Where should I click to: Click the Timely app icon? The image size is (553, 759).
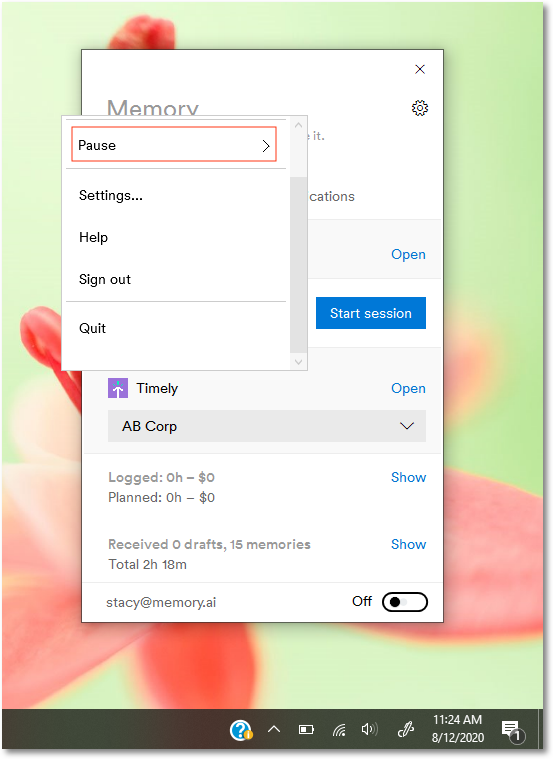(118, 388)
